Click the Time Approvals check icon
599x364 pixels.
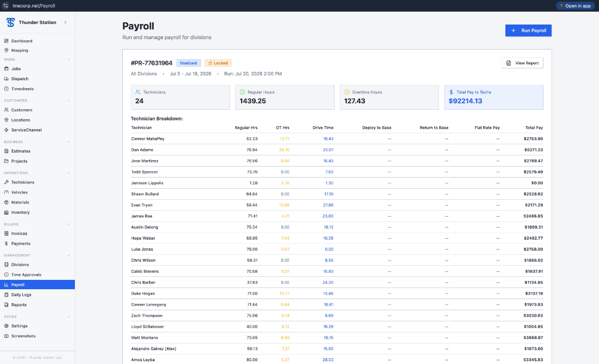click(6, 275)
